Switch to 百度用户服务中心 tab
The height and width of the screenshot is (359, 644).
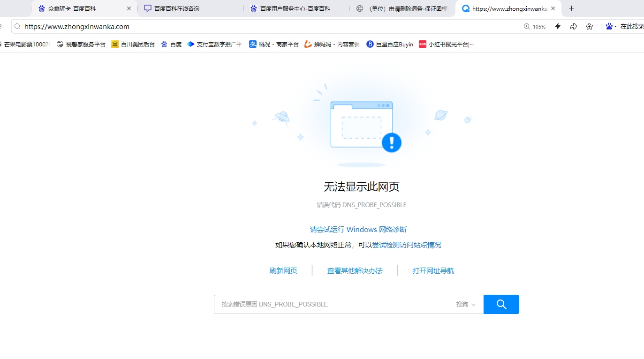pyautogui.click(x=295, y=8)
